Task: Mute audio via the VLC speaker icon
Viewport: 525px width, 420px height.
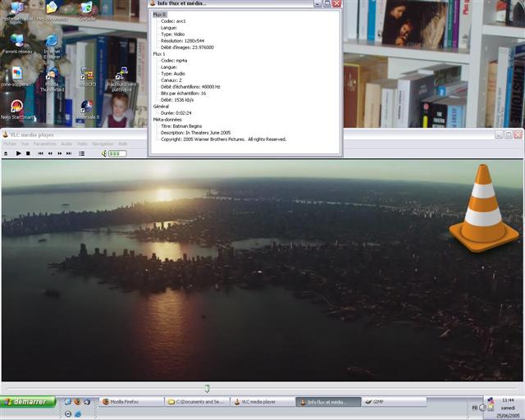Action: click(104, 153)
